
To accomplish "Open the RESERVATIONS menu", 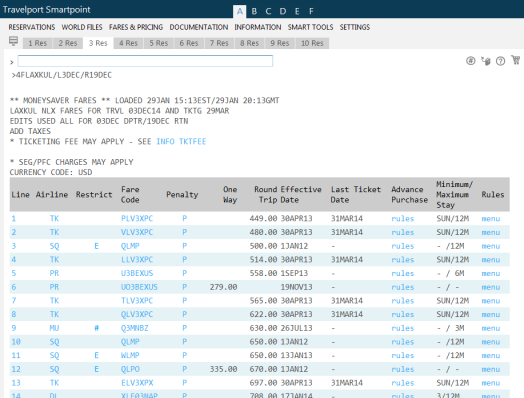I will tap(32, 27).
